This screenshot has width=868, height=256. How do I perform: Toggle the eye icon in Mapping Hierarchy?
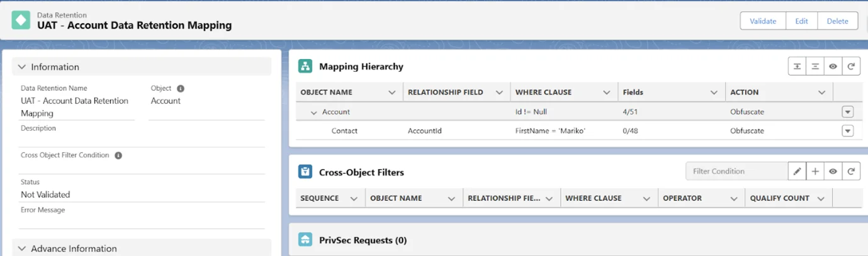[833, 67]
